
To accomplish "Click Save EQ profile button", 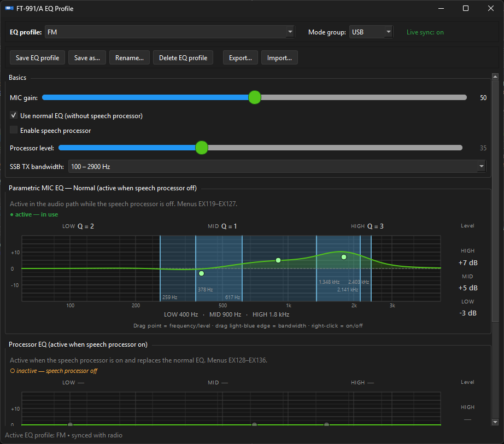I will tap(37, 58).
